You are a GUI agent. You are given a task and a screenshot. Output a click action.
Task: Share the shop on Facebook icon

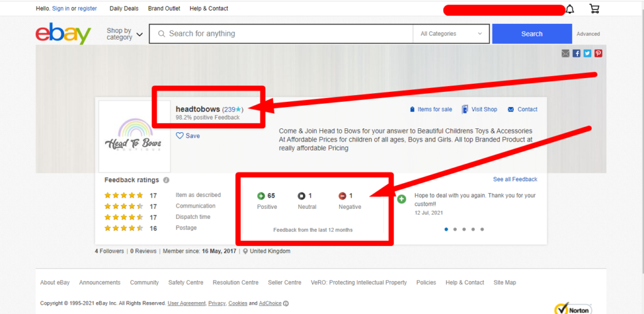click(576, 53)
